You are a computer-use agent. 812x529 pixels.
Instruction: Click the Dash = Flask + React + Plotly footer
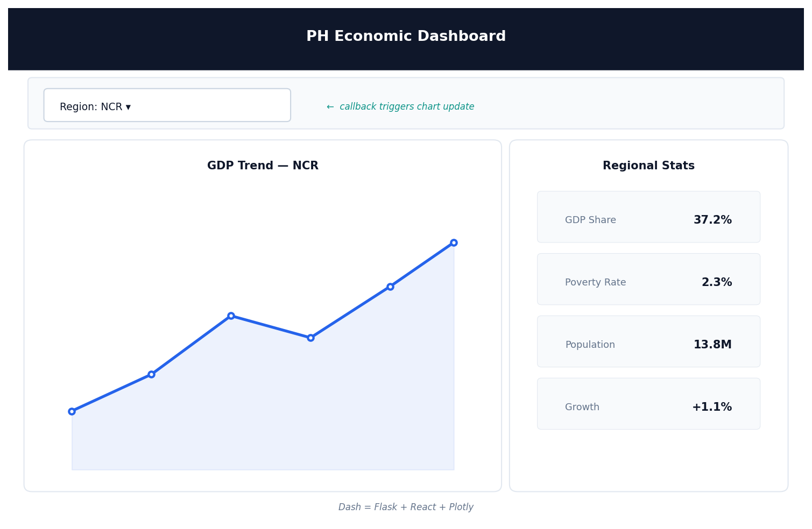click(x=406, y=506)
